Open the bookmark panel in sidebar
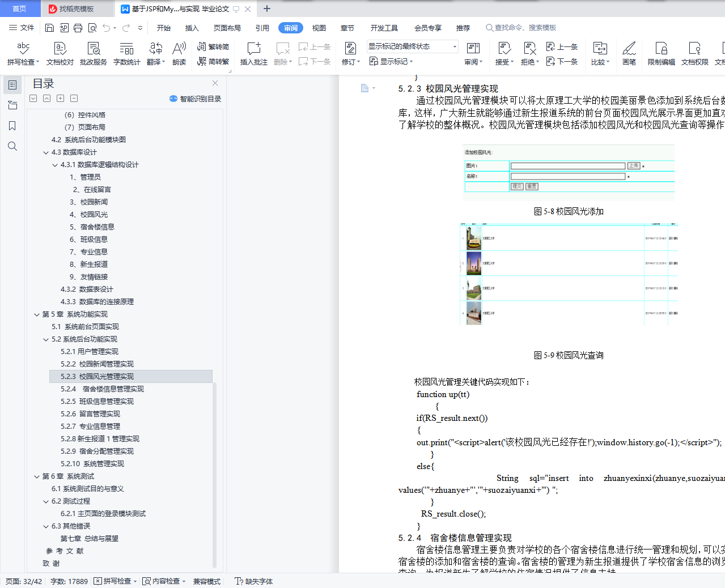This screenshot has height=588, width=725. 12,126
